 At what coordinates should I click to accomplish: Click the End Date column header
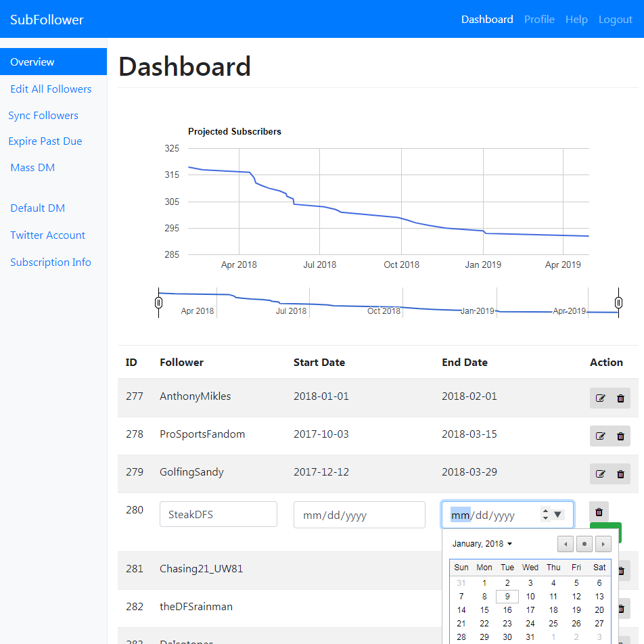click(465, 363)
